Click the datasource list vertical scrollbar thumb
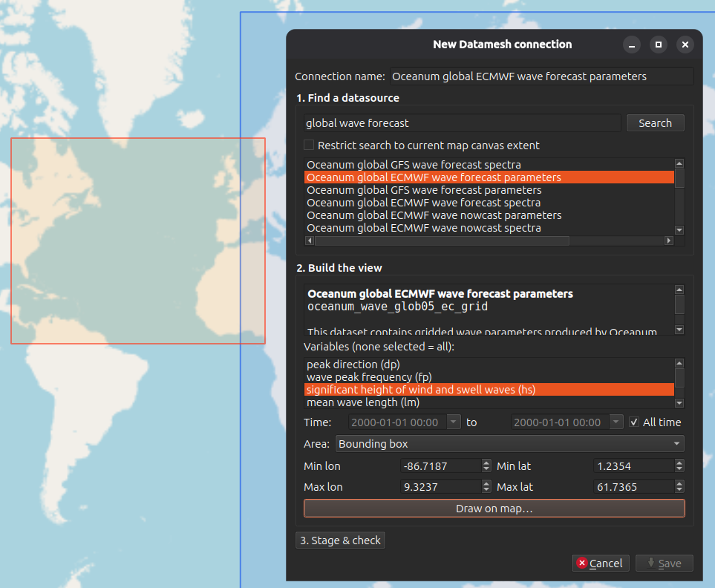Image resolution: width=715 pixels, height=588 pixels. (679, 178)
